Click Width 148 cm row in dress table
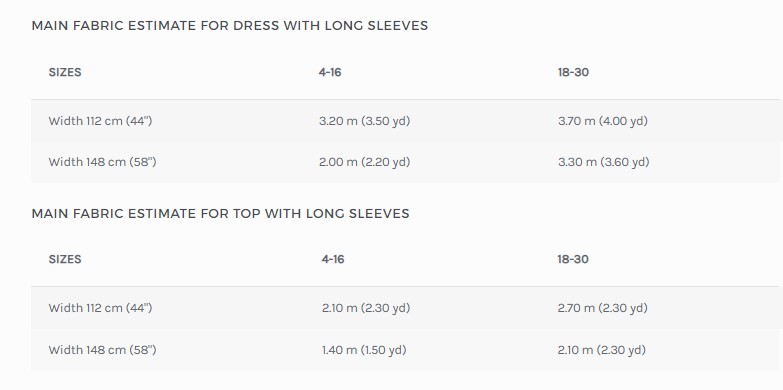 click(405, 162)
